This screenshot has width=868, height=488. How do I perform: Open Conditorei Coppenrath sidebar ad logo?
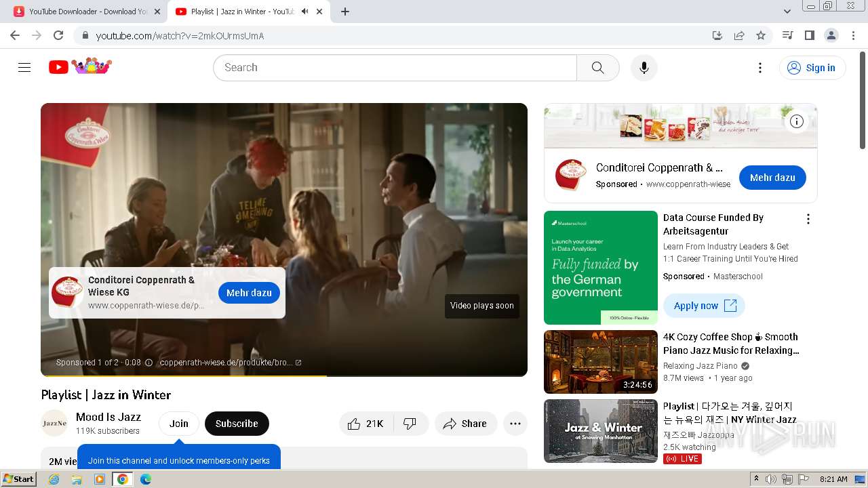point(571,176)
